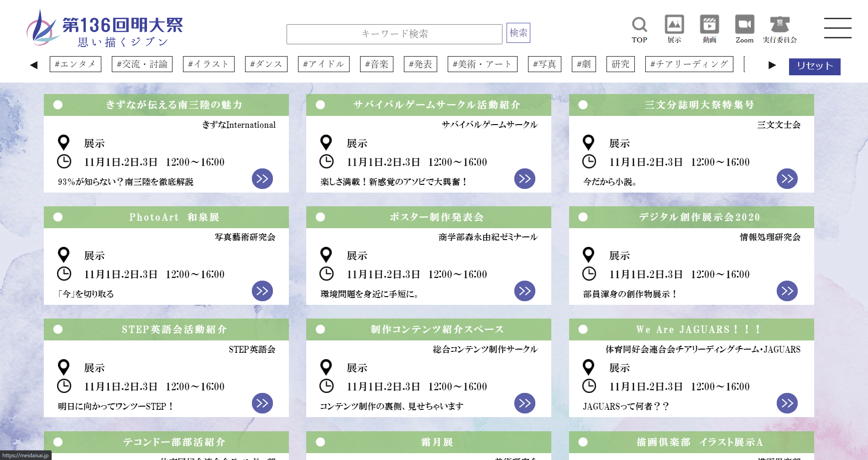The width and height of the screenshot is (868, 460).
Task: Select the #ダンス tag filter
Action: (x=266, y=64)
